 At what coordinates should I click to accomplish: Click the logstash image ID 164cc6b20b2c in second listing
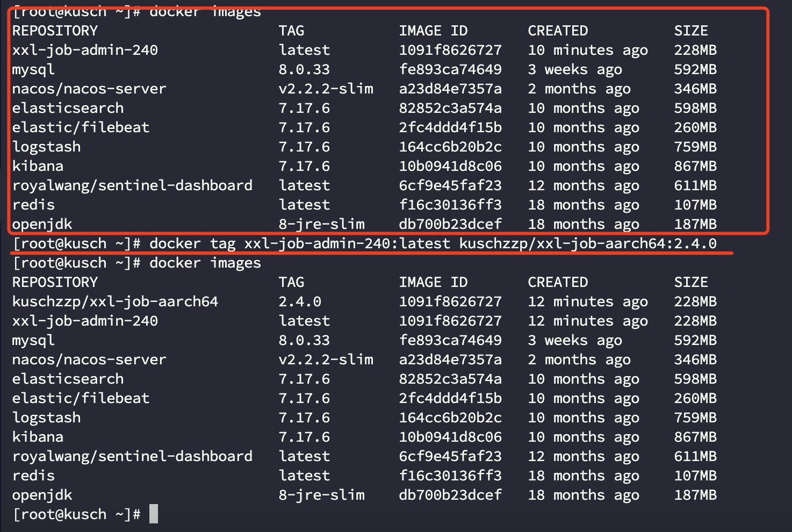(450, 418)
